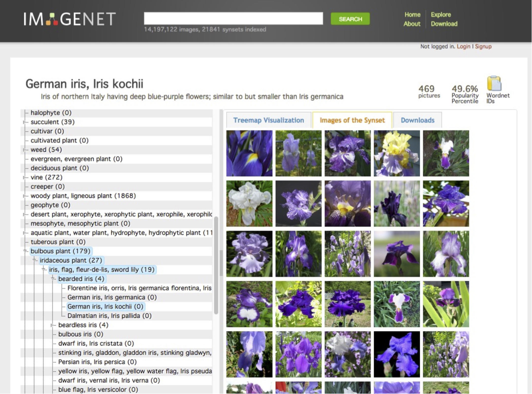Expand the desert plant, xerophyte node
The image size is (532, 394).
[x=25, y=214]
